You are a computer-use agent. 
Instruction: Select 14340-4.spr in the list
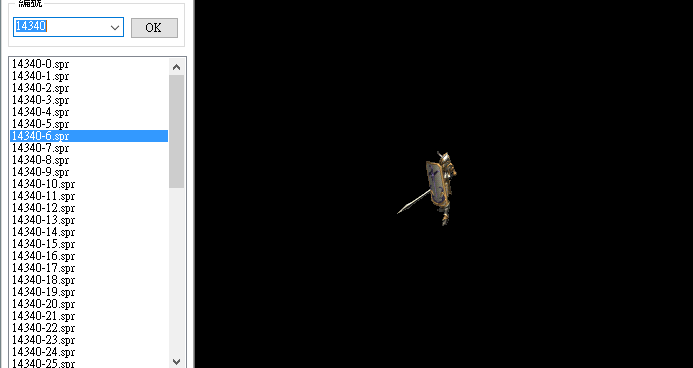89,112
